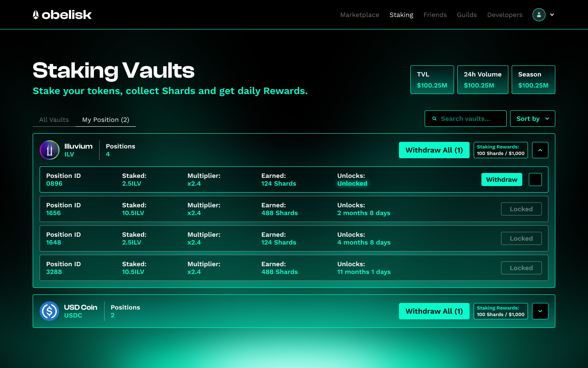Open the user profile avatar

click(539, 15)
